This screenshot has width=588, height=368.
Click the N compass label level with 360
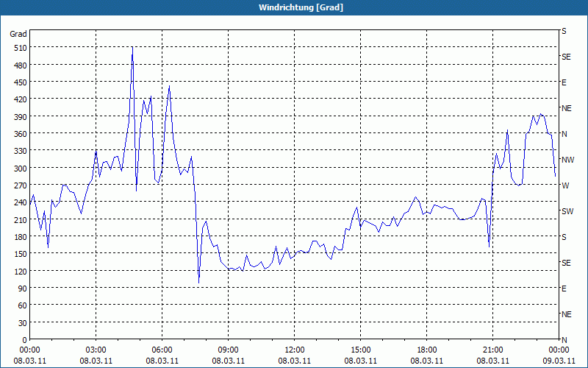(564, 134)
